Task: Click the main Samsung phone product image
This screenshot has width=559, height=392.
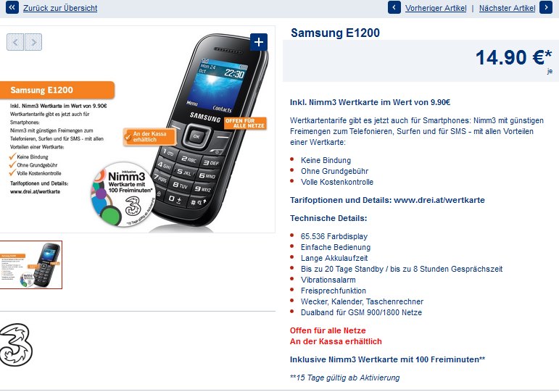Action: [210, 130]
